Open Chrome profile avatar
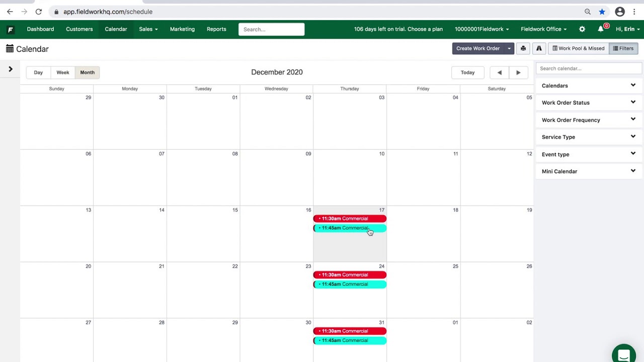The height and width of the screenshot is (362, 644). click(620, 12)
